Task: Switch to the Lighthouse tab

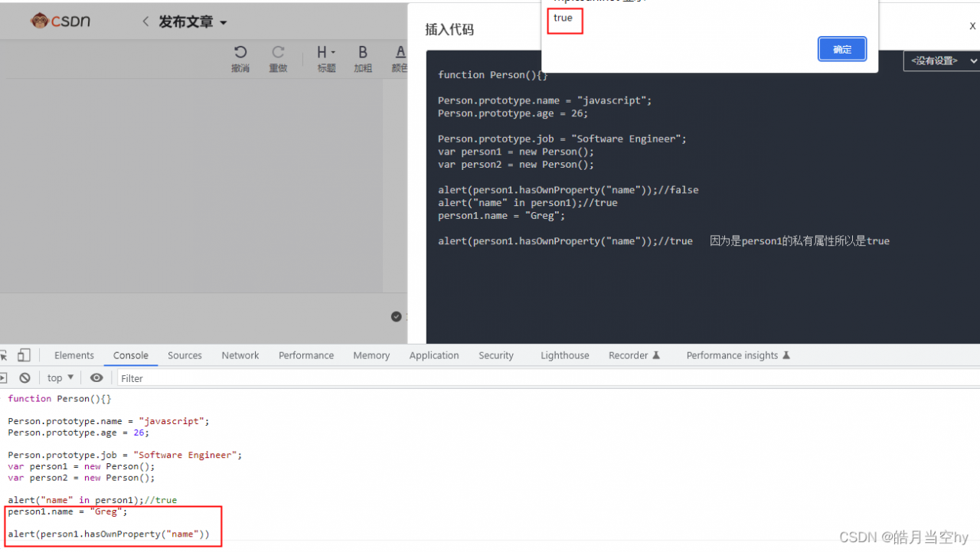Action: (565, 355)
